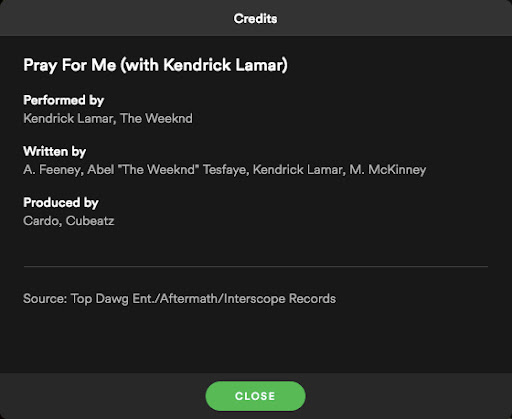Click The Weeknd under Performed by
512x419 pixels.
[156, 118]
